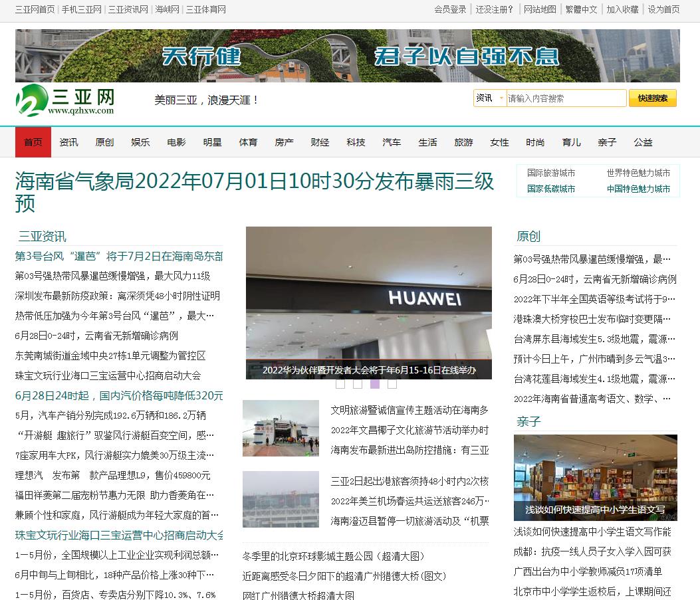Open the 财经 navigation item
The width and height of the screenshot is (700, 600).
[x=320, y=142]
